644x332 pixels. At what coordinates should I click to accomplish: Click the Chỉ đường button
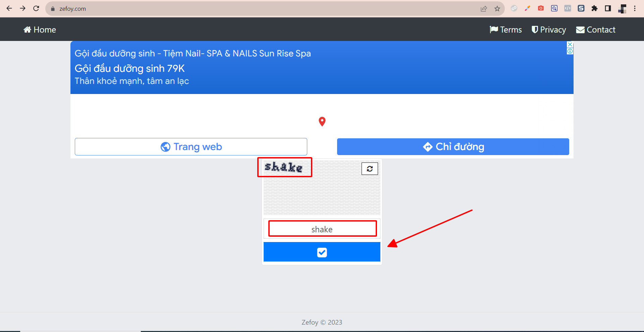[453, 147]
